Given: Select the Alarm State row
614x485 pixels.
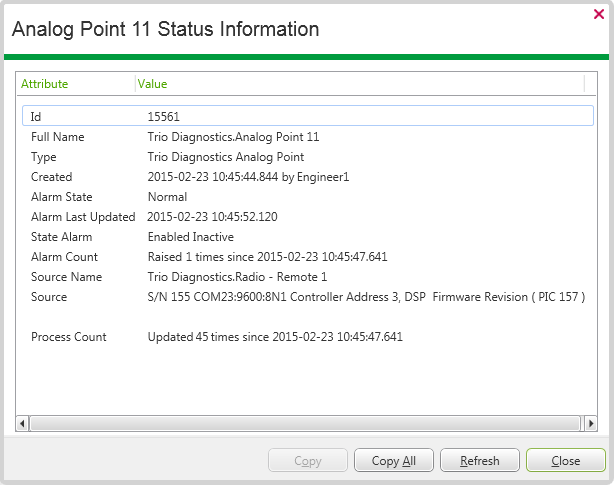Looking at the screenshot, I should 300,197.
